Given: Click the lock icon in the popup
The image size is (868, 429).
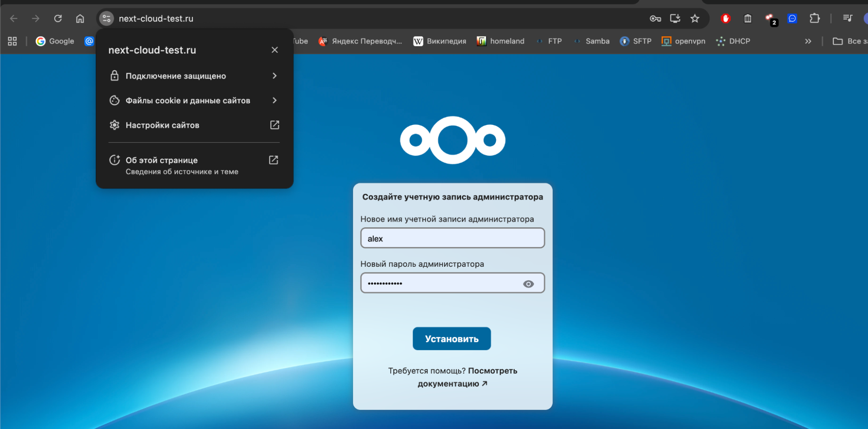Looking at the screenshot, I should point(114,75).
